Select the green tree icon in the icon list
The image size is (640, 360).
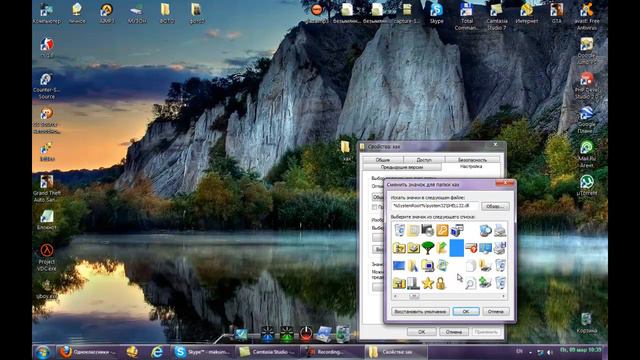427,247
